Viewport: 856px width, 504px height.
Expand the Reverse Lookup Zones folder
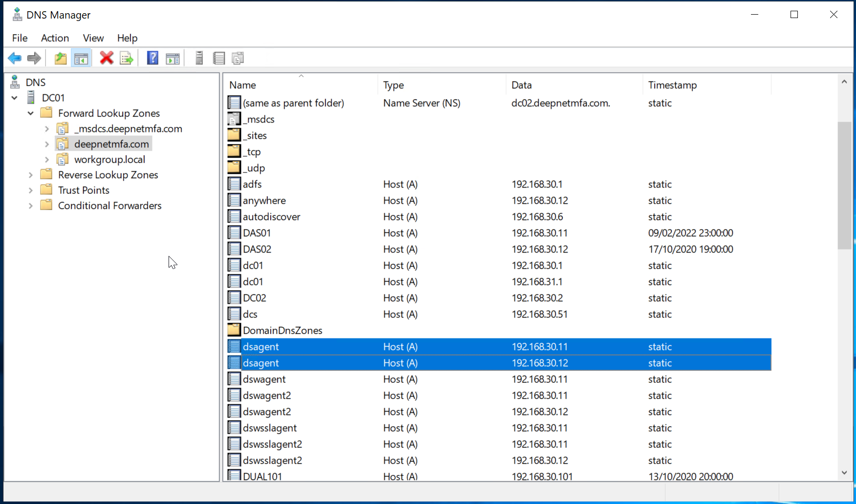pyautogui.click(x=31, y=175)
